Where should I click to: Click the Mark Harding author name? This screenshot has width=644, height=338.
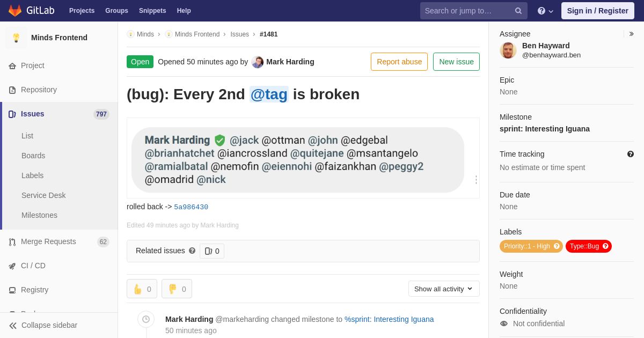pyautogui.click(x=290, y=62)
